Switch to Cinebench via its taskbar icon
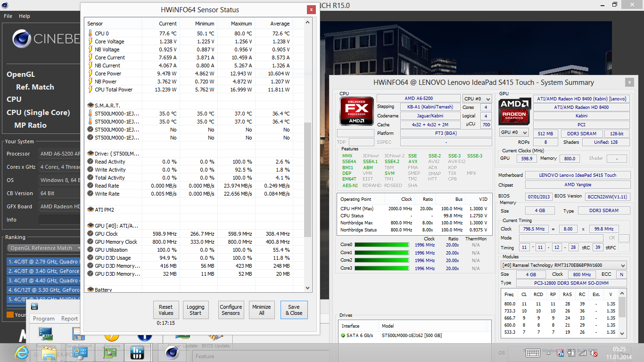This screenshot has height=362, width=644. pyautogui.click(x=172, y=353)
